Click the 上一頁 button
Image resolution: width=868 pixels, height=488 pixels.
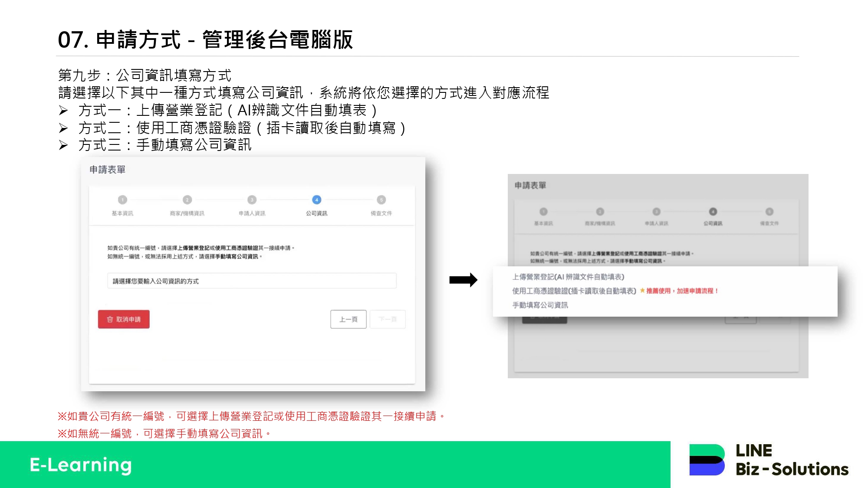(349, 319)
